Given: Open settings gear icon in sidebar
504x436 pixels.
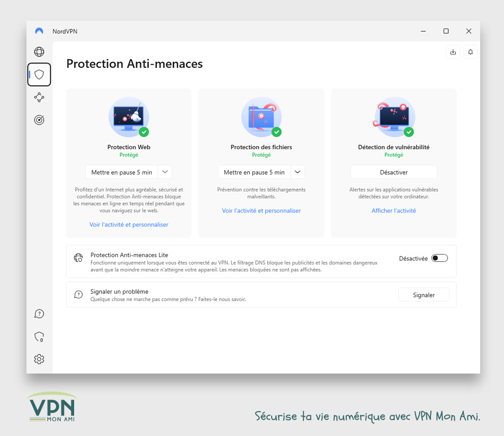Looking at the screenshot, I should click(39, 359).
